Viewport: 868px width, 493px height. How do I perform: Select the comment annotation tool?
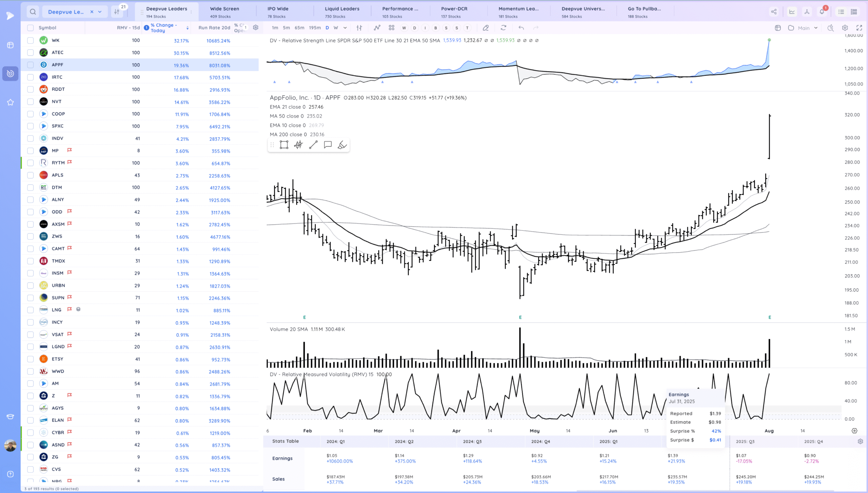coord(328,145)
